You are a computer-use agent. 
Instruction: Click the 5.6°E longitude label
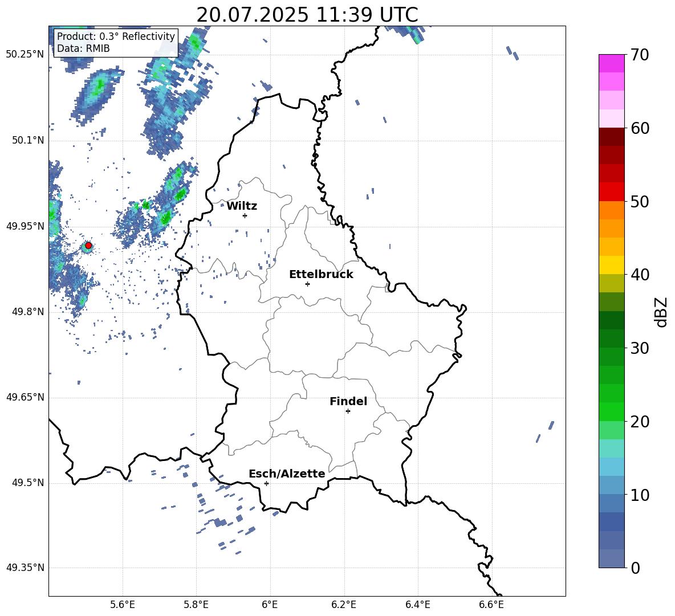123,605
